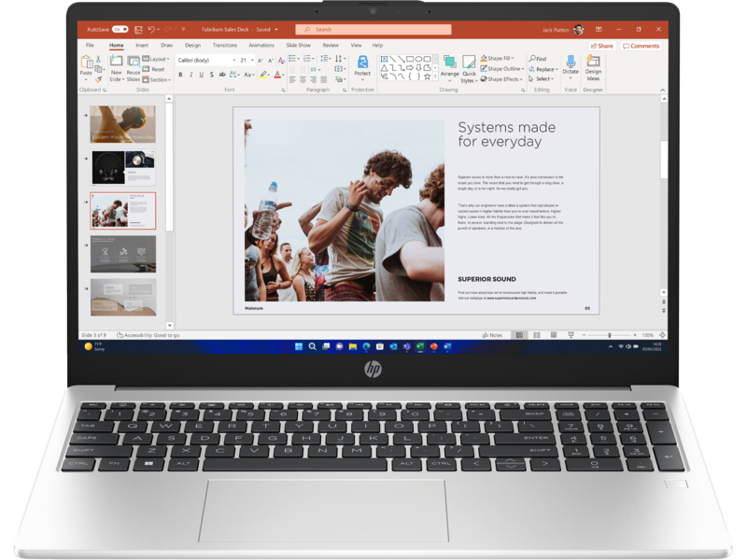Open Reuse Slides
The width and height of the screenshot is (747, 560).
click(x=134, y=68)
